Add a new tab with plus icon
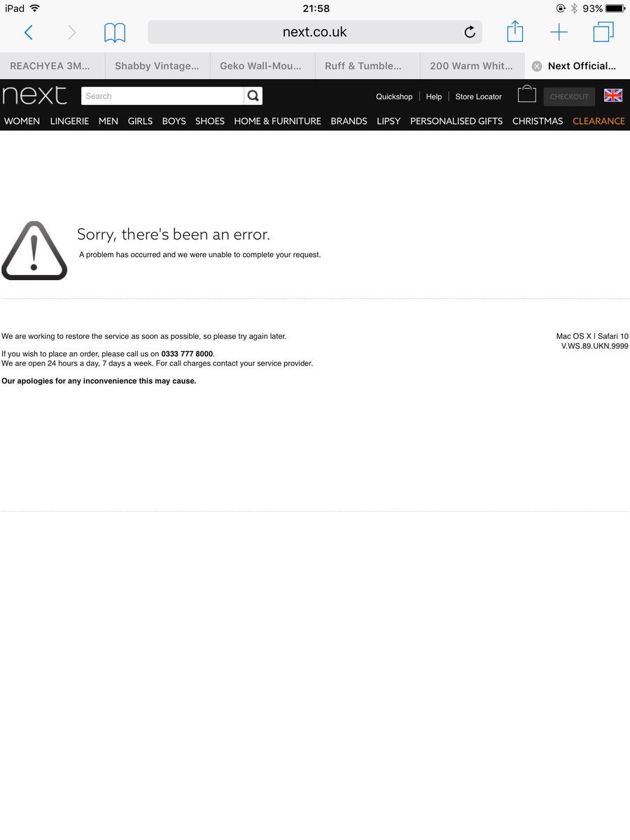 click(559, 32)
